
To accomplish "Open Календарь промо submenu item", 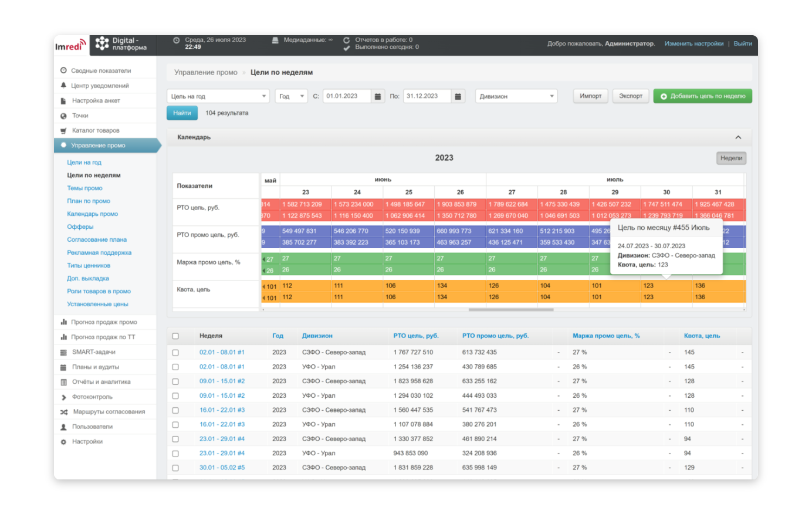I will click(92, 214).
